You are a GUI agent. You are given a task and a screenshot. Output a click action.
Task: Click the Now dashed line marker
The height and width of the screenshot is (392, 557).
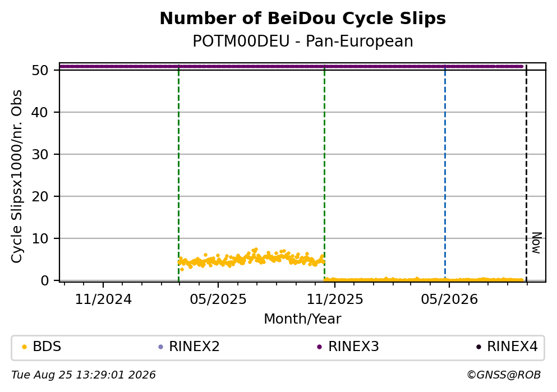pos(527,173)
